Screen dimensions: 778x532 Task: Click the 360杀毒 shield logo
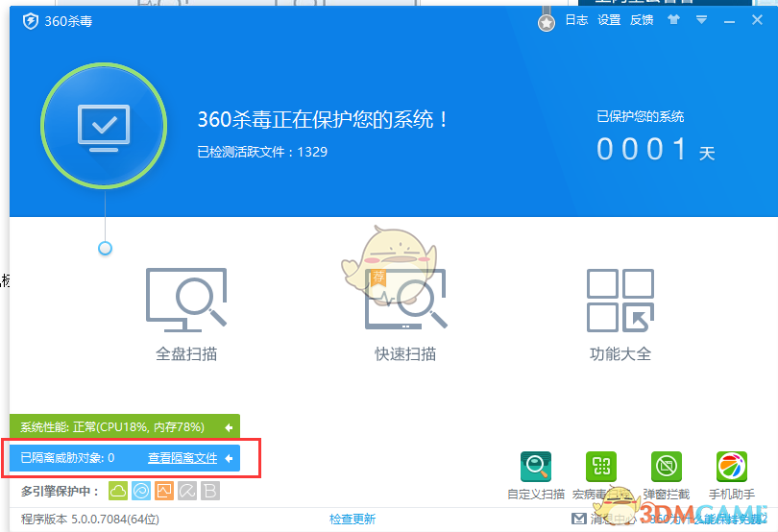point(31,21)
